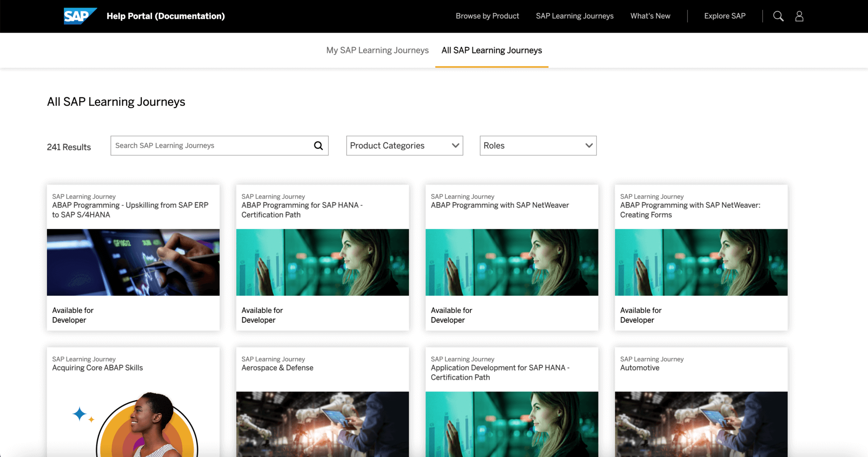
Task: Open Browse by Product in the header
Action: [x=487, y=16]
